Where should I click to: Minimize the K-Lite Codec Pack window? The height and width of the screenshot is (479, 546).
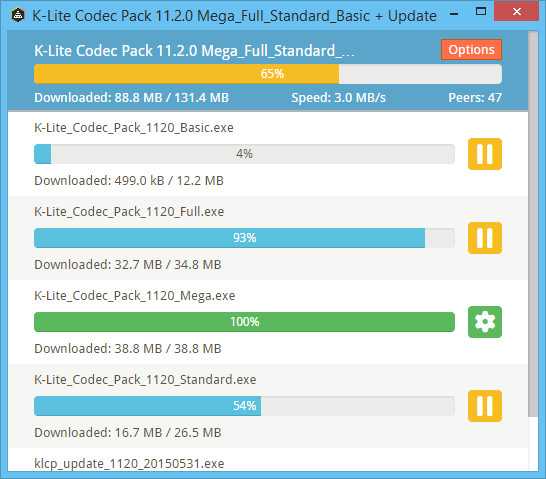click(x=454, y=14)
